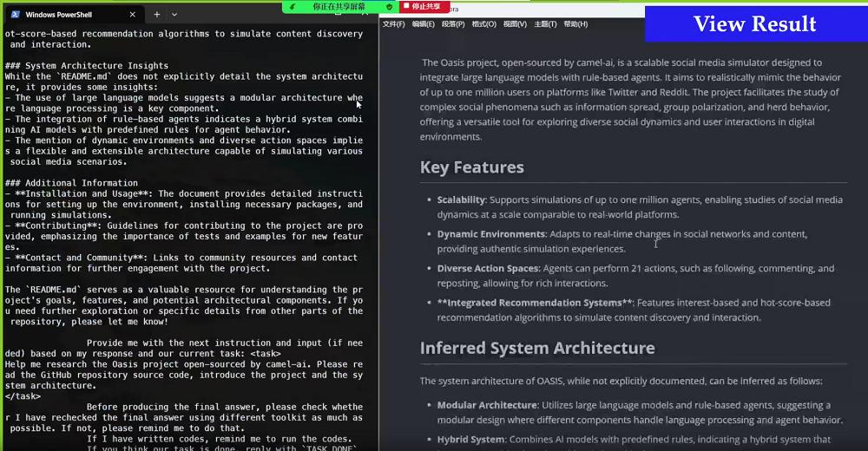The width and height of the screenshot is (868, 451).
Task: Expand the terminal profile dropdown arrow
Action: point(174,15)
